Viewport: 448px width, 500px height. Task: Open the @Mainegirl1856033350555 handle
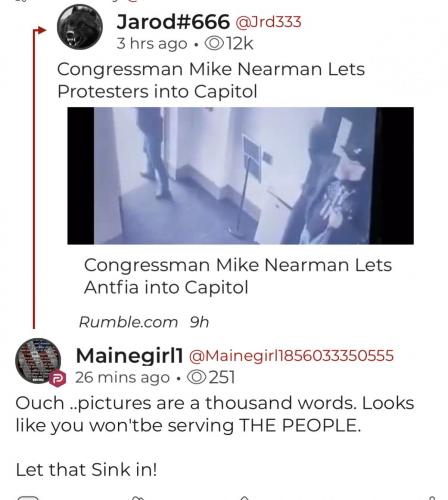tap(291, 356)
